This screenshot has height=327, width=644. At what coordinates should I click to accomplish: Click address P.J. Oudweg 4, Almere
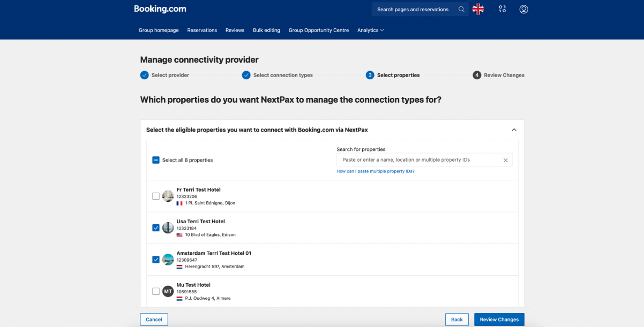click(x=208, y=299)
